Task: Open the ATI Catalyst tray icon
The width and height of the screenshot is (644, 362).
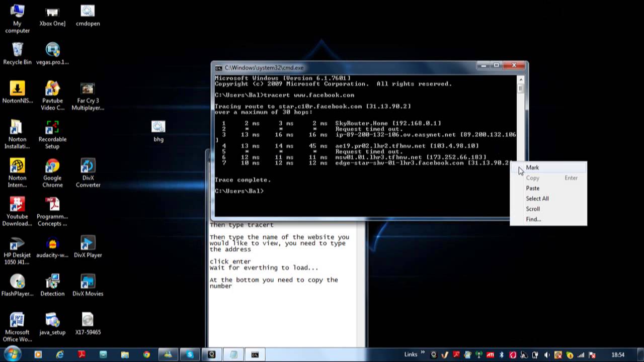Action: pyautogui.click(x=490, y=355)
